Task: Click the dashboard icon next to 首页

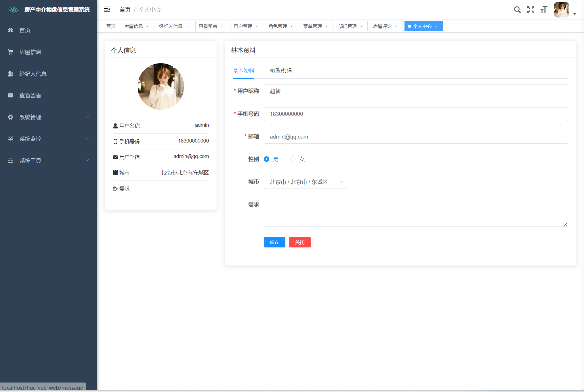Action: 11,30
